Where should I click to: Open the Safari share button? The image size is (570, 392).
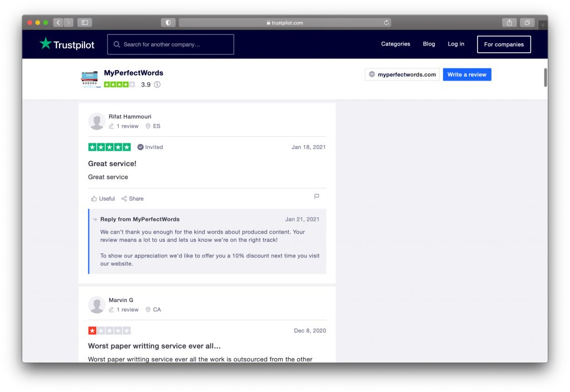click(x=509, y=22)
